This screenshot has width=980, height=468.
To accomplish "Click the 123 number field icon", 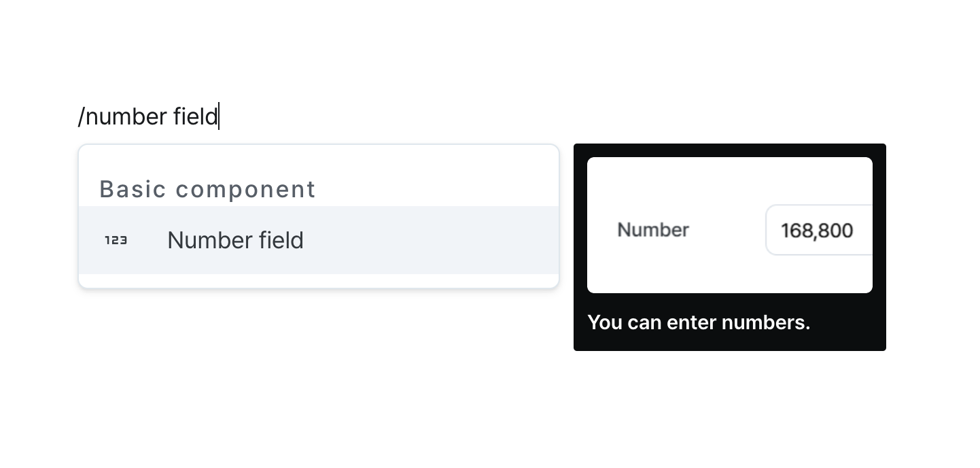I will click(116, 240).
